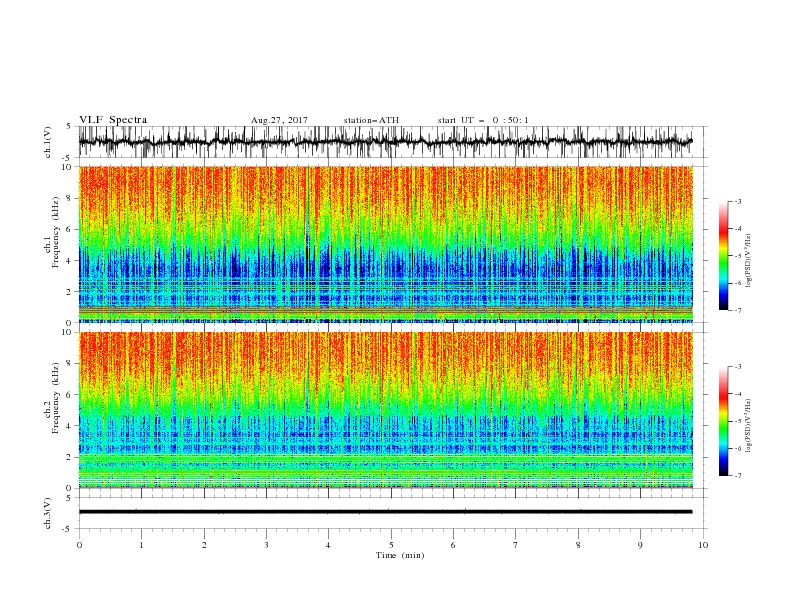Screen dimensions: 792x612
Task: Click the "8" kHz tick on ch.1 frequency axis
Action: point(69,198)
